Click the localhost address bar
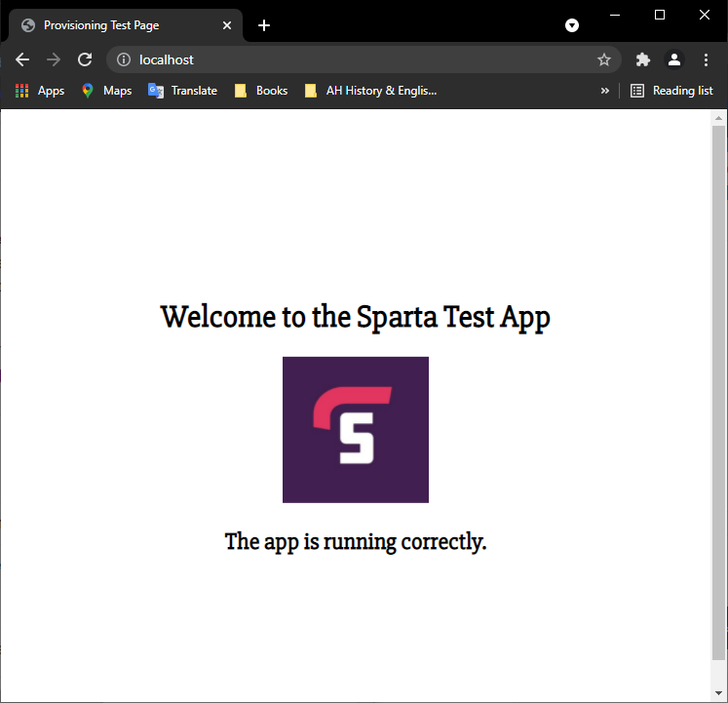The image size is (728, 703). click(x=364, y=59)
